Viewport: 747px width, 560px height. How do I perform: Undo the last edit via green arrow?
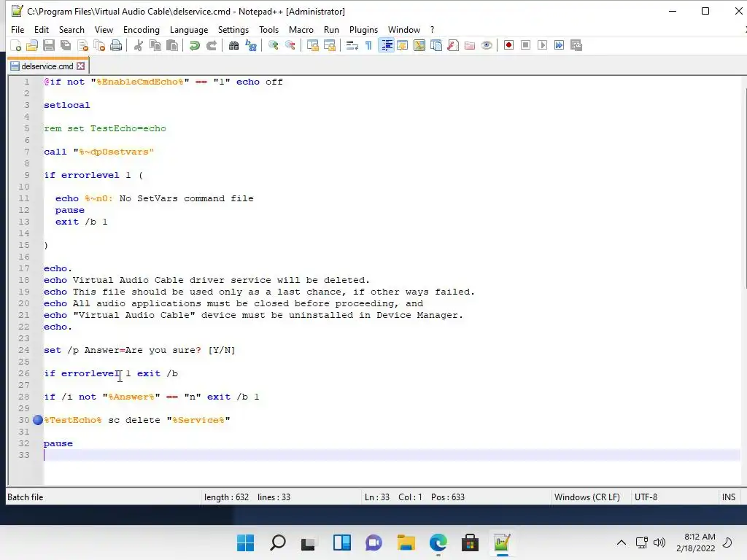(194, 45)
